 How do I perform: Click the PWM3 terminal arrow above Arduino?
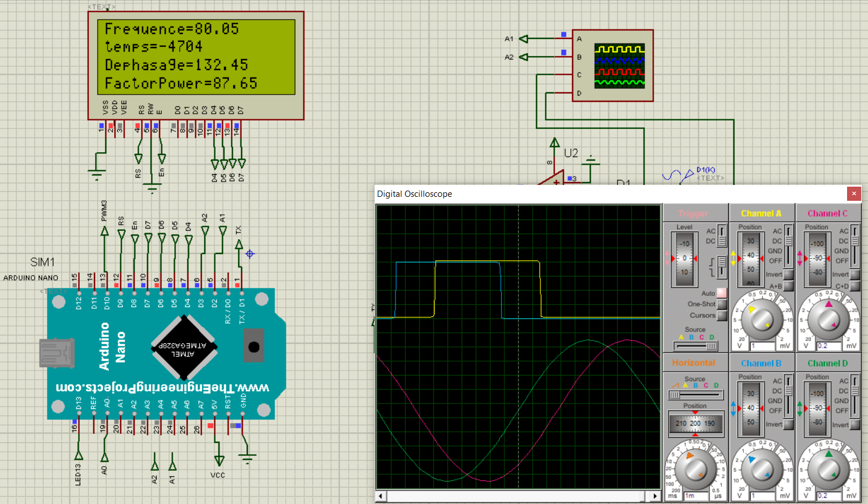pos(105,231)
